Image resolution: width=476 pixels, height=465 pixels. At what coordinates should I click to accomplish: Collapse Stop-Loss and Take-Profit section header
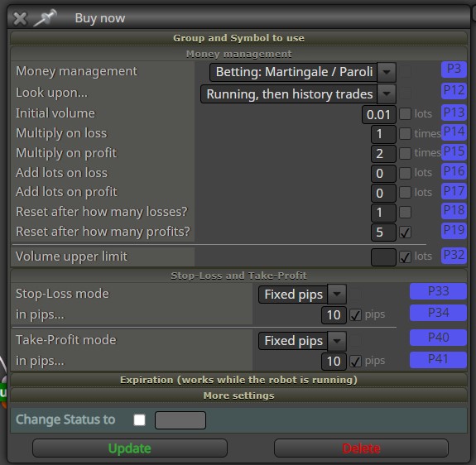[x=238, y=276]
